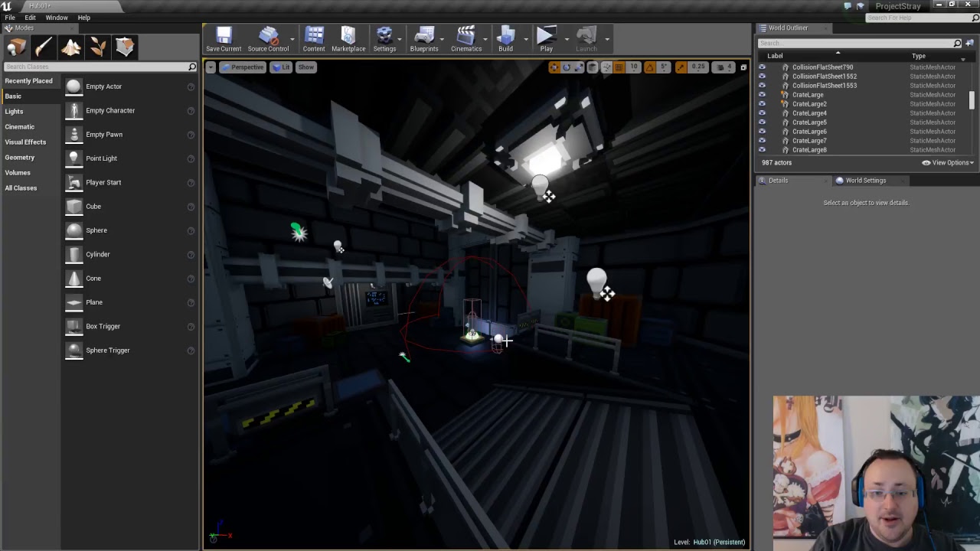This screenshot has height=551, width=980.
Task: Select CrateLarge5 in the World Outliner
Action: coord(809,122)
